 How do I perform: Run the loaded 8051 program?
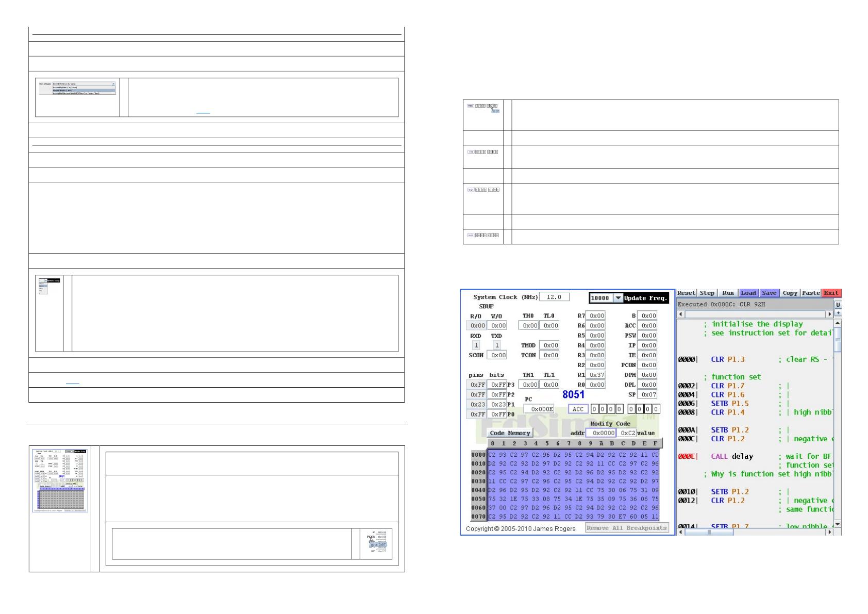pos(728,293)
